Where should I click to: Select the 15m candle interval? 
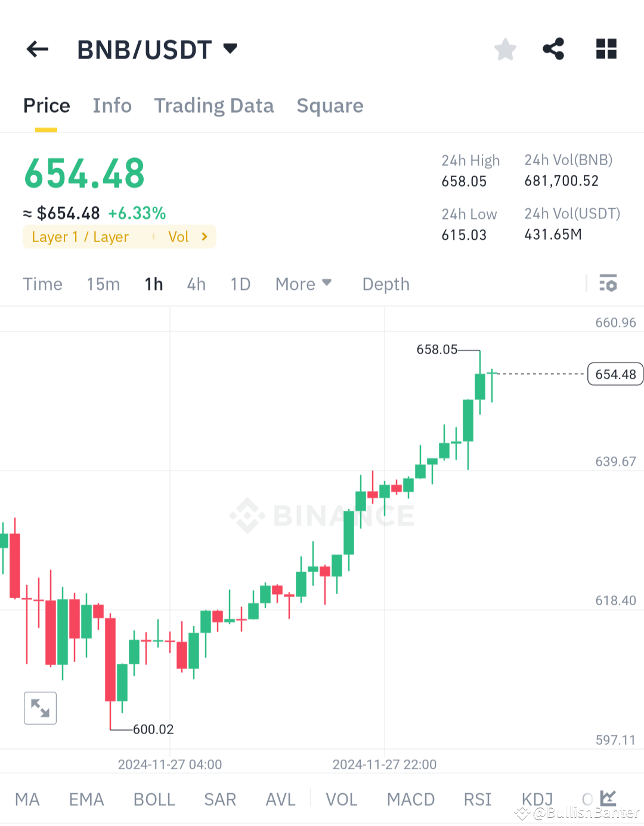[103, 284]
